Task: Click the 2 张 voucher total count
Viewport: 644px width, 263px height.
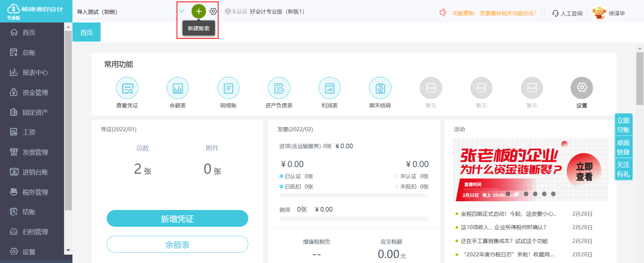Action: tap(143, 169)
